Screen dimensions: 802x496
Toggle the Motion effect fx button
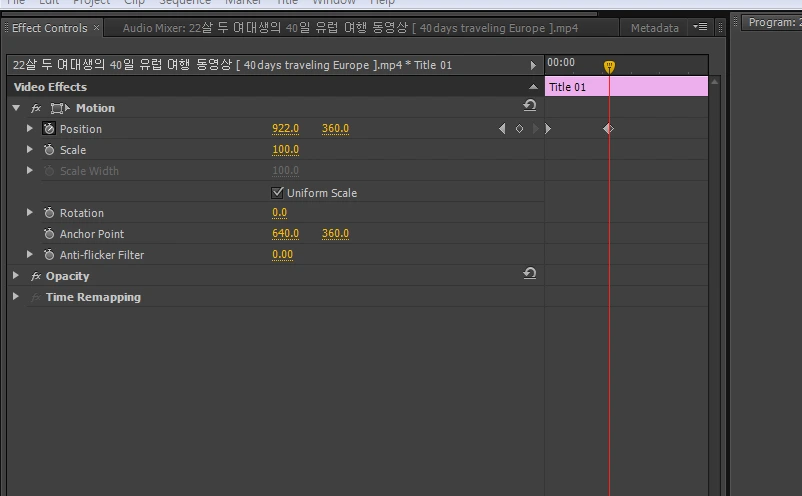click(x=36, y=108)
